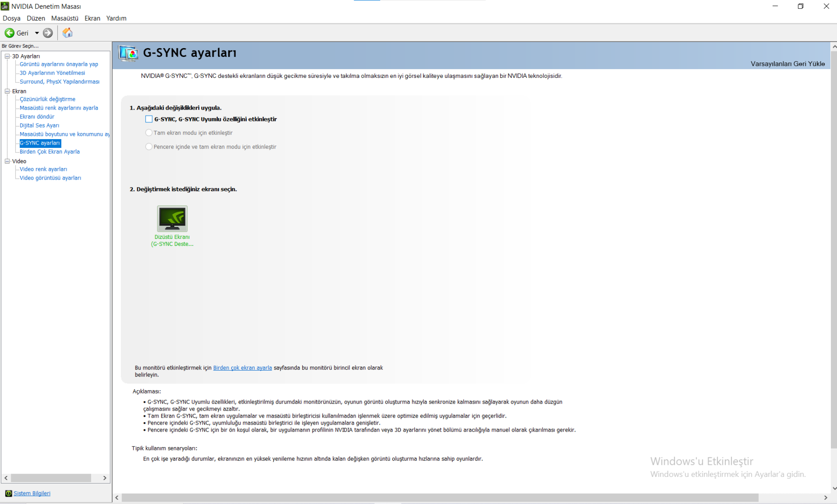Image resolution: width=837 pixels, height=504 pixels.
Task: Click the main panel scroll left arrow
Action: click(x=117, y=498)
